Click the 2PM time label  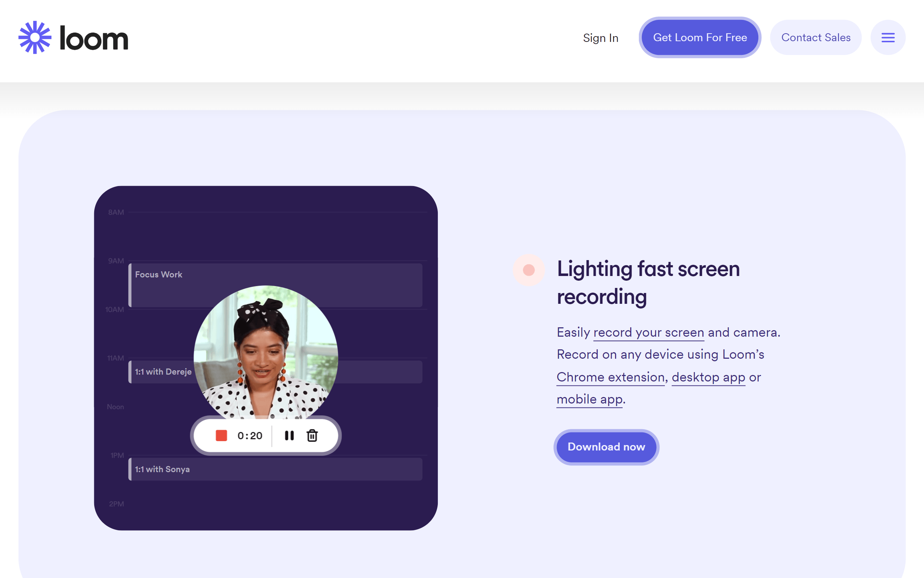point(117,504)
